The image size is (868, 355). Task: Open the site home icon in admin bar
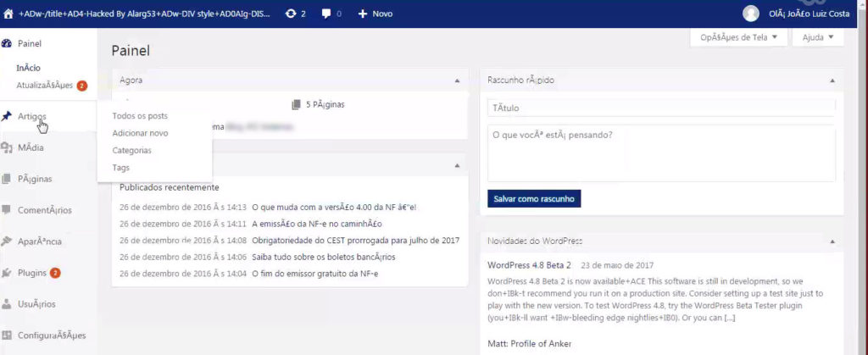coord(8,14)
